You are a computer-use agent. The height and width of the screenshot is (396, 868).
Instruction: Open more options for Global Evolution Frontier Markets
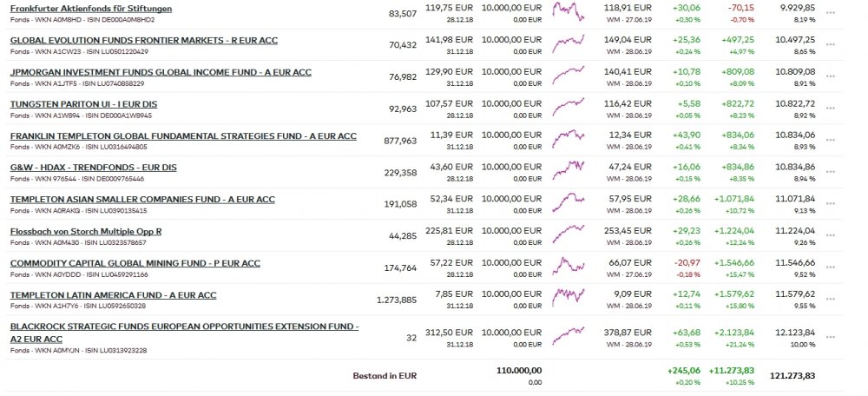point(831,46)
